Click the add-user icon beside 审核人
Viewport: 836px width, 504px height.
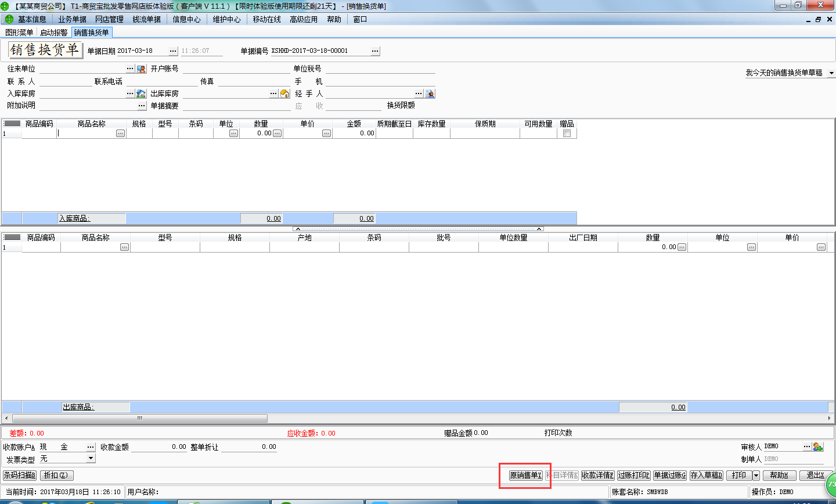pyautogui.click(x=818, y=447)
